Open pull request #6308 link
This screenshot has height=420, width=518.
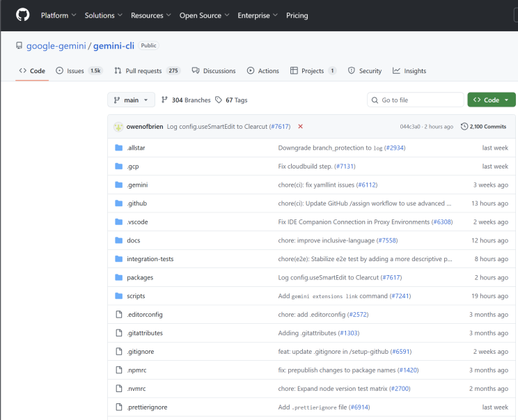click(442, 221)
